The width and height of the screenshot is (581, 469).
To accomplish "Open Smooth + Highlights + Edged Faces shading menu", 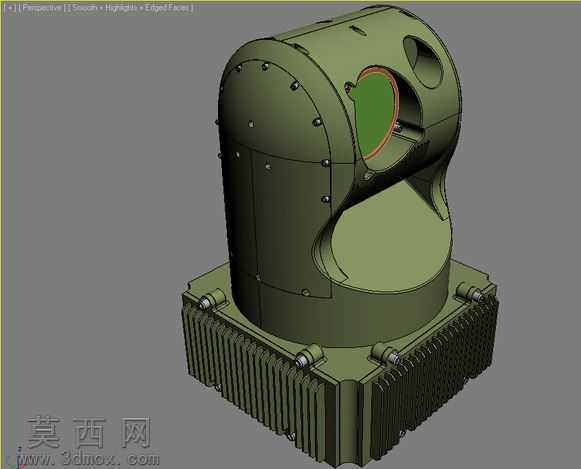I will click(130, 8).
